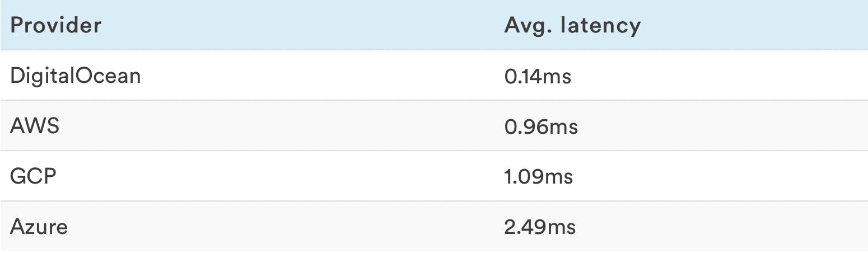Viewport: 868px width, 253px height.
Task: Select the Azure provider cell
Action: click(39, 227)
